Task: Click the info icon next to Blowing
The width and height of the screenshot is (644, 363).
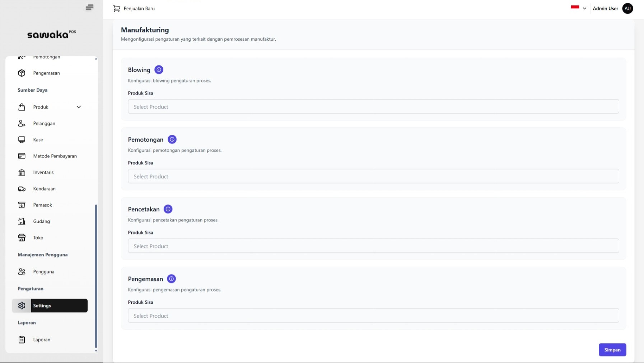Action: (x=159, y=70)
